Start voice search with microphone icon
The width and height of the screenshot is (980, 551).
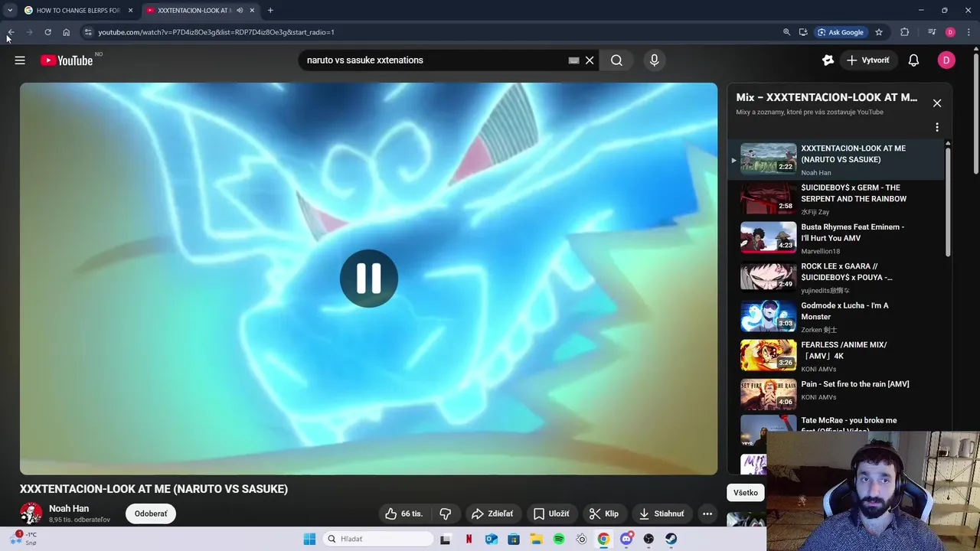(654, 60)
